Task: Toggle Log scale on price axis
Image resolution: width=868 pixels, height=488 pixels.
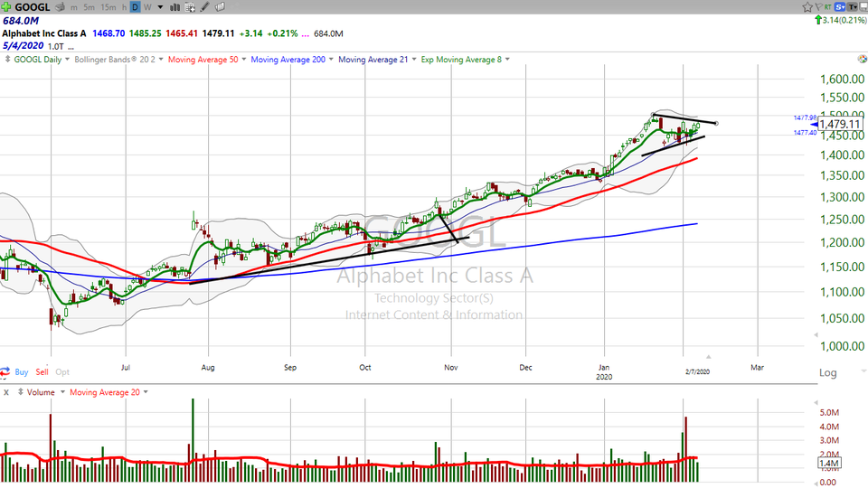Action: click(x=827, y=372)
